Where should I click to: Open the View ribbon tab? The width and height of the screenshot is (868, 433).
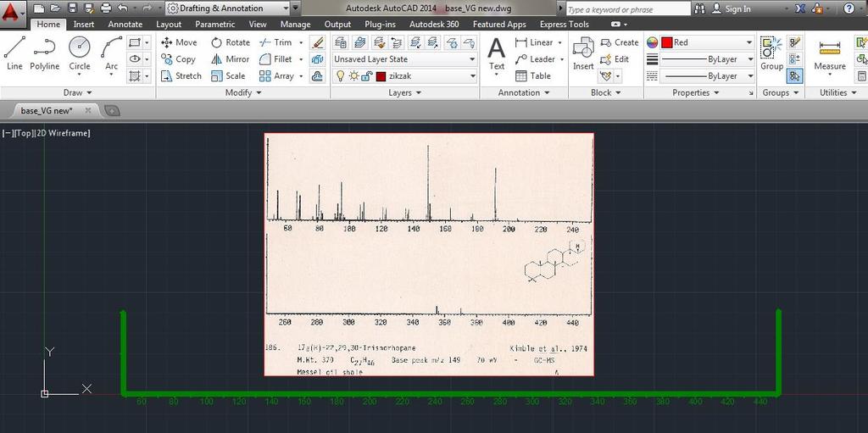[258, 25]
